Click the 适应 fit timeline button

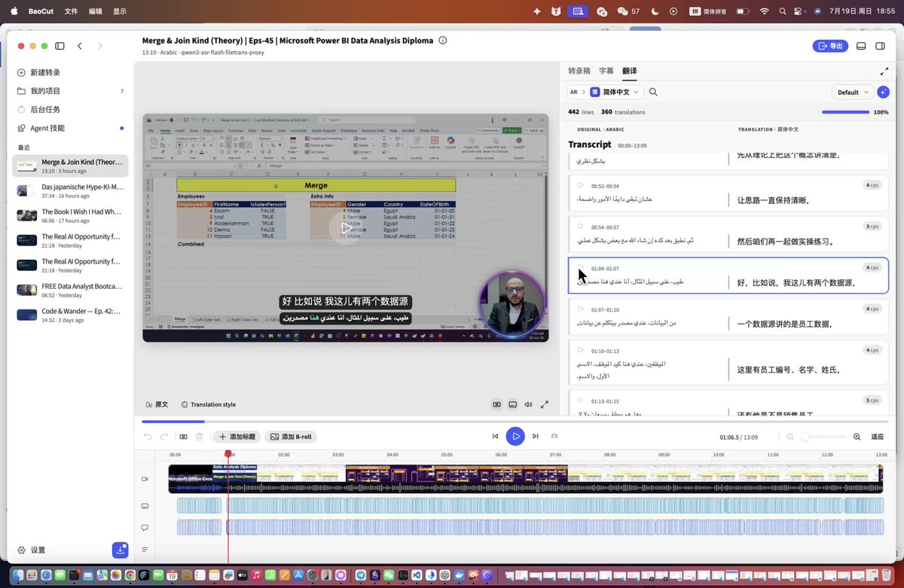[878, 437]
